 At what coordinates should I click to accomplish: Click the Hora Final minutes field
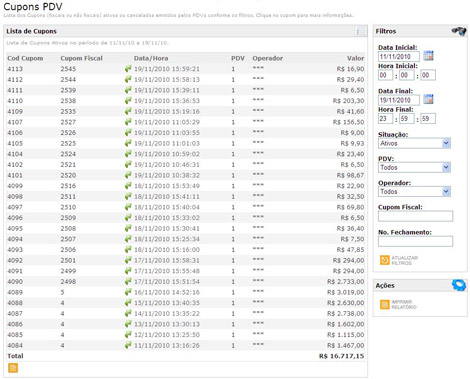click(x=407, y=118)
